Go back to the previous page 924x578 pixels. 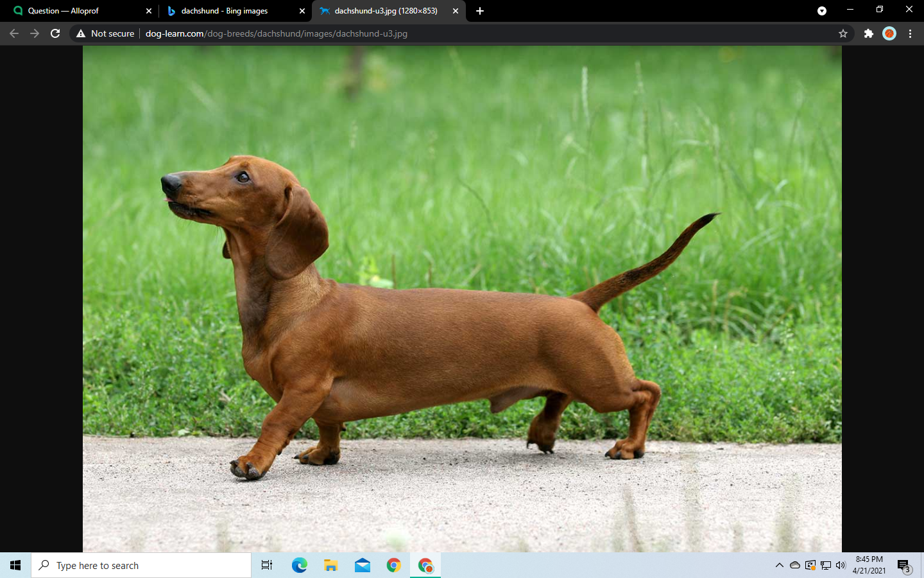click(x=14, y=33)
